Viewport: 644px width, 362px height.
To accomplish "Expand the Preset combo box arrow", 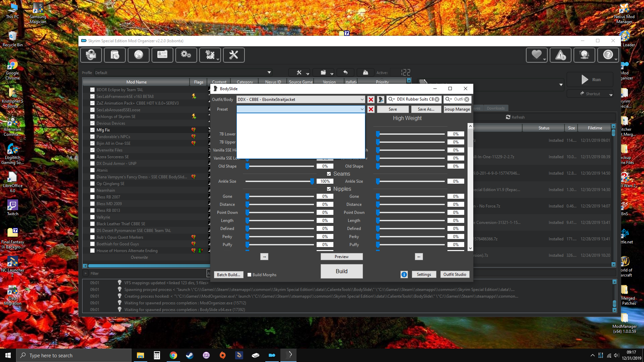I will tap(362, 109).
